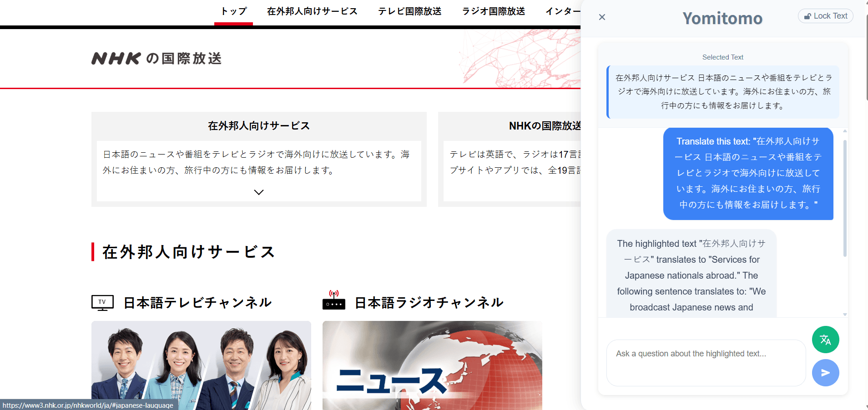The height and width of the screenshot is (410, 868).
Task: Click the TV icon beside 日本語テレビチャンネル
Action: point(102,302)
